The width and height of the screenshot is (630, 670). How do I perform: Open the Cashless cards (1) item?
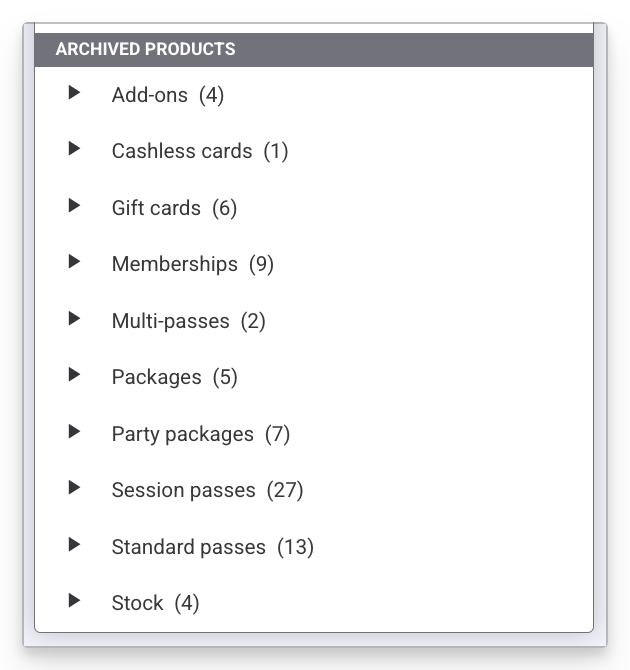pos(200,151)
